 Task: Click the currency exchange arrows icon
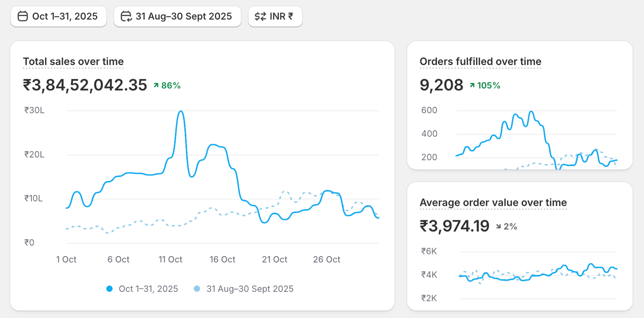(x=260, y=16)
